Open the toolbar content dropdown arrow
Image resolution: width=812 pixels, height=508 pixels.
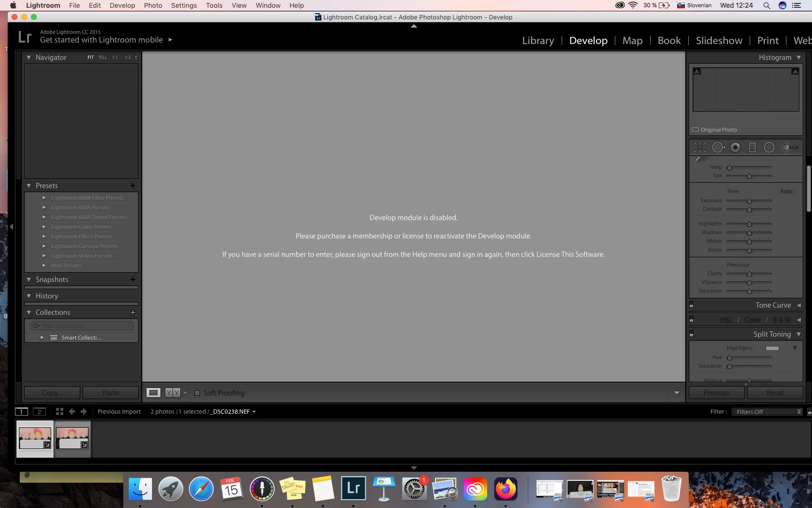[x=677, y=393]
